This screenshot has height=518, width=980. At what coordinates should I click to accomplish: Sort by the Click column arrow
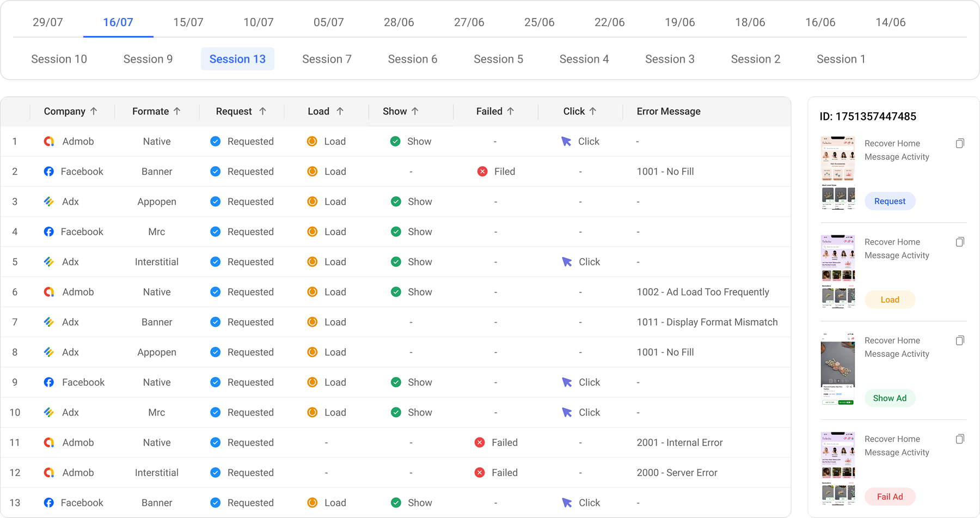593,111
